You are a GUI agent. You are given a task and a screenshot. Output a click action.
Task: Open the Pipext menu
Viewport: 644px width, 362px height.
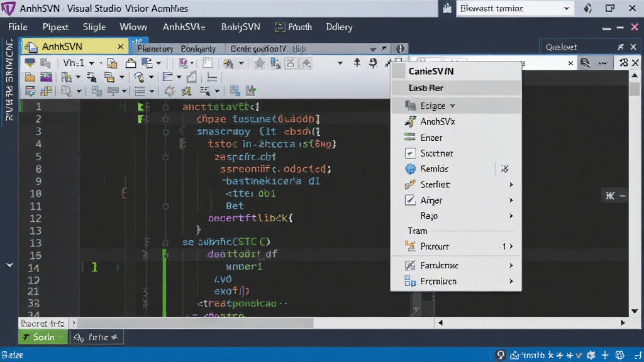pos(55,27)
